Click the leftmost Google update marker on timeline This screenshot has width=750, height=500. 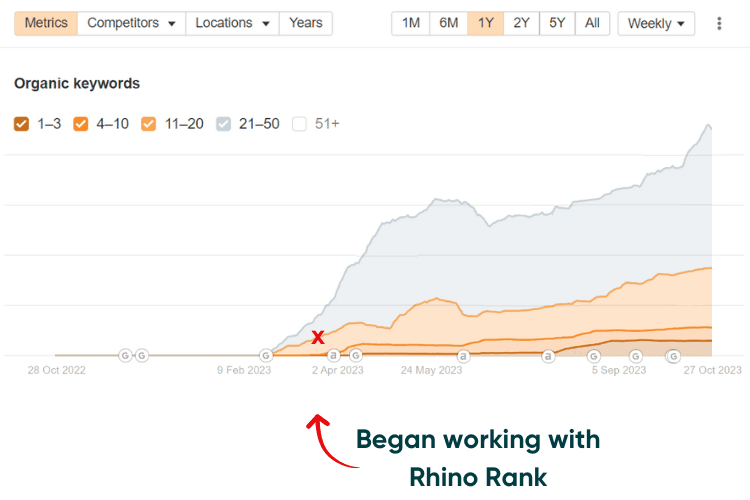pos(125,355)
